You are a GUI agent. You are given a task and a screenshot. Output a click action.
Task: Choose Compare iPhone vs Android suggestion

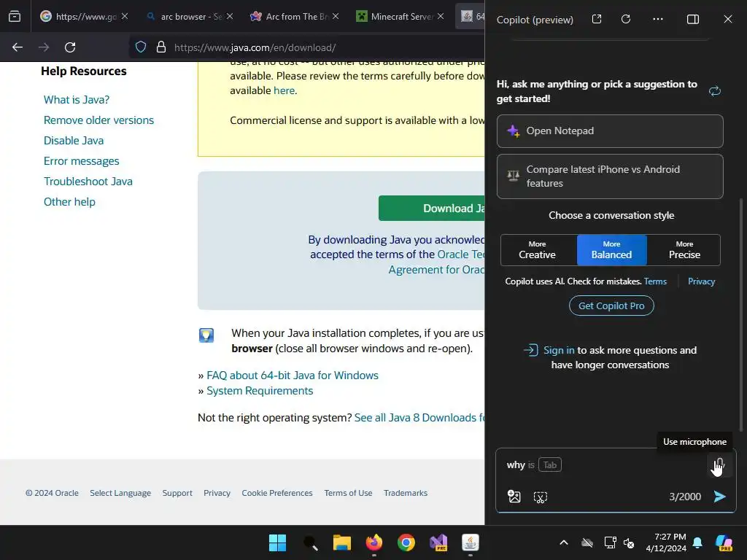610,176
